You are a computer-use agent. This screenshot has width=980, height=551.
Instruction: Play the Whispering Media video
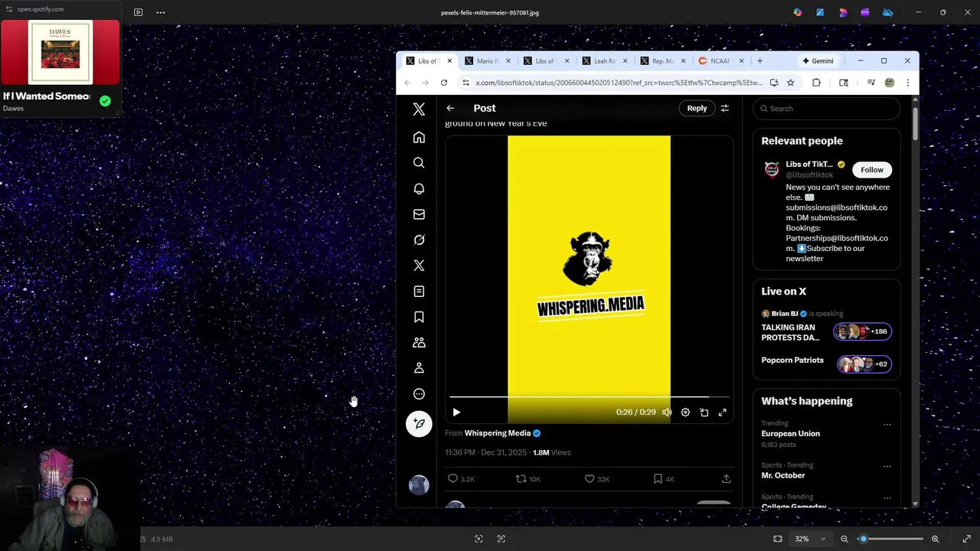pos(456,412)
